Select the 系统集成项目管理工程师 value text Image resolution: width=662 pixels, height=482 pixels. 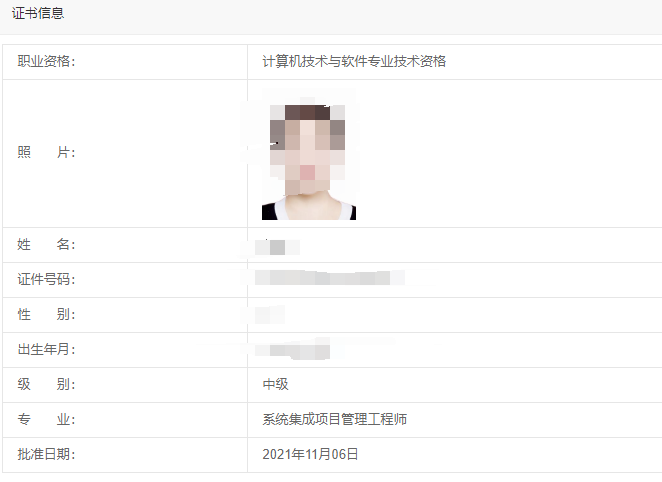pos(334,420)
